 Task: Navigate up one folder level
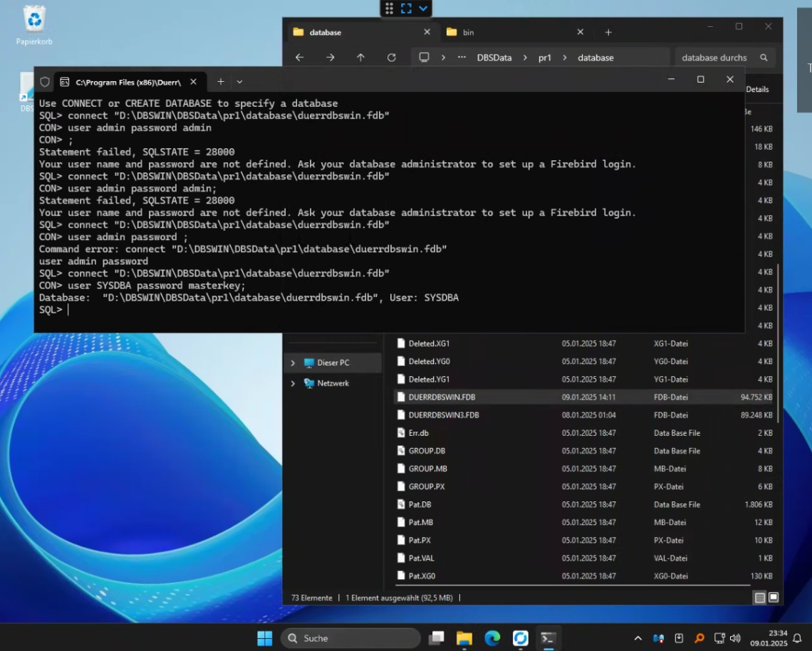tap(361, 57)
